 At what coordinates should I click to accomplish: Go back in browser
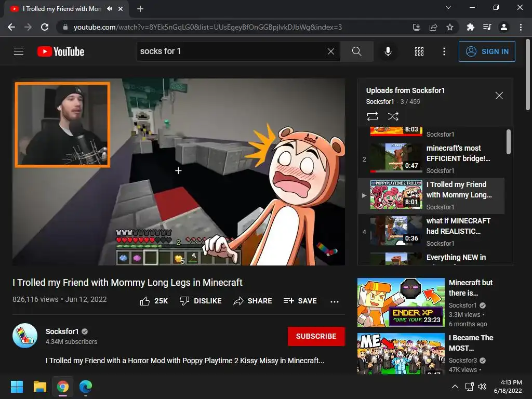[11, 27]
